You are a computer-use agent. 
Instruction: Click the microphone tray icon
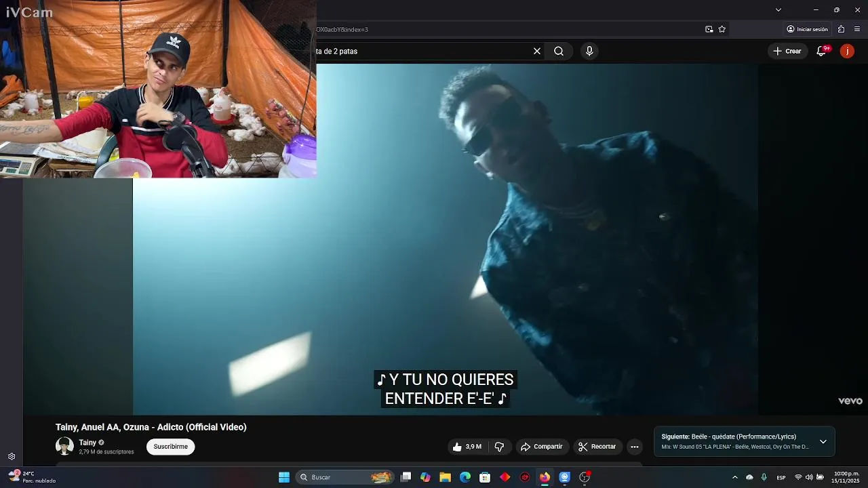pyautogui.click(x=764, y=477)
